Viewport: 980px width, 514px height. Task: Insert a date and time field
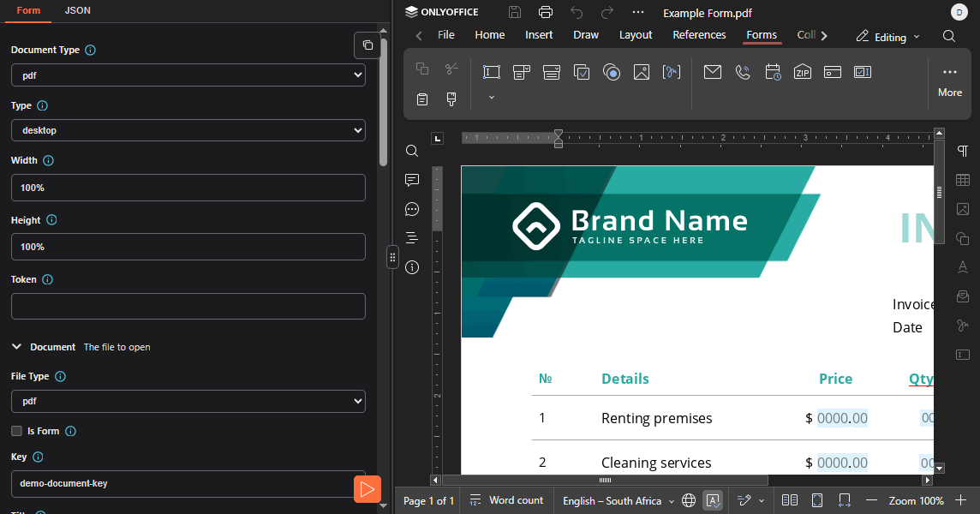(x=773, y=72)
